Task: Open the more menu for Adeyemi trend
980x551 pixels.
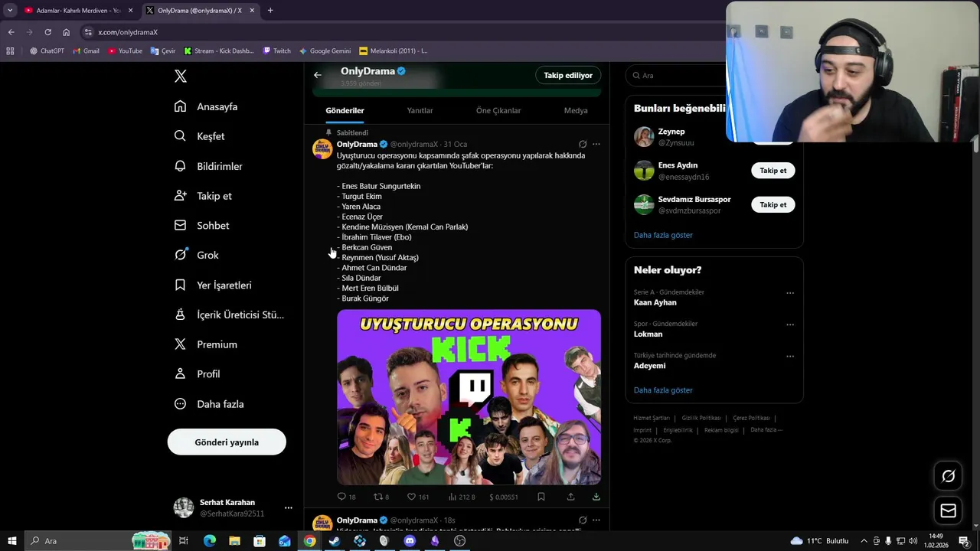Action: coord(790,356)
